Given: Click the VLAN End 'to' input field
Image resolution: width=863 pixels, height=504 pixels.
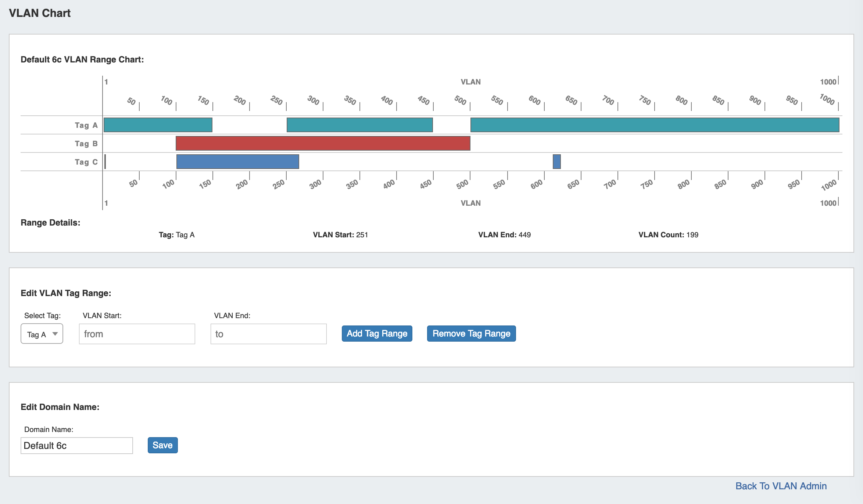Looking at the screenshot, I should point(268,334).
